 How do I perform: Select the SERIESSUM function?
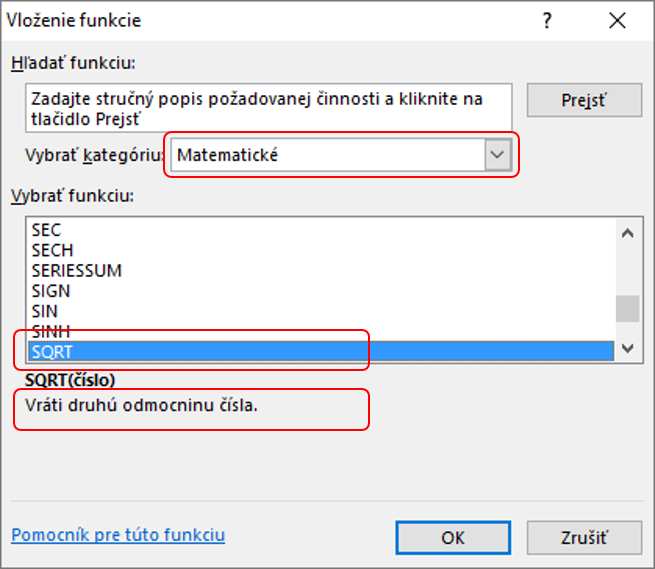click(x=321, y=271)
